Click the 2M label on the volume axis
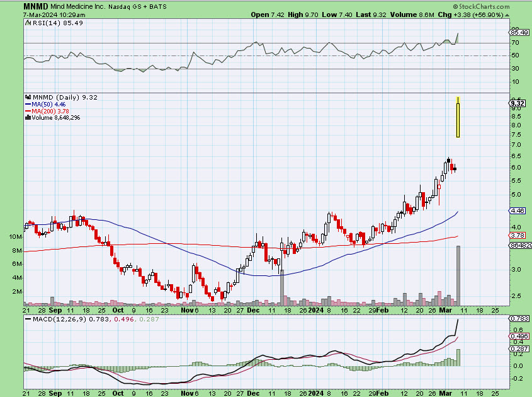Screen dimensions: 532x397 coord(17,292)
